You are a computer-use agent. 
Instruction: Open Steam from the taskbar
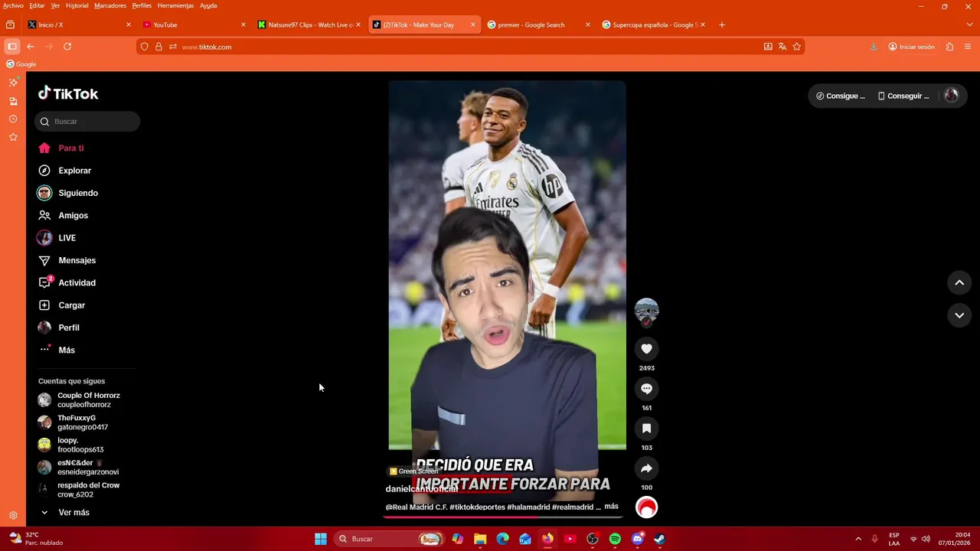pos(660,539)
